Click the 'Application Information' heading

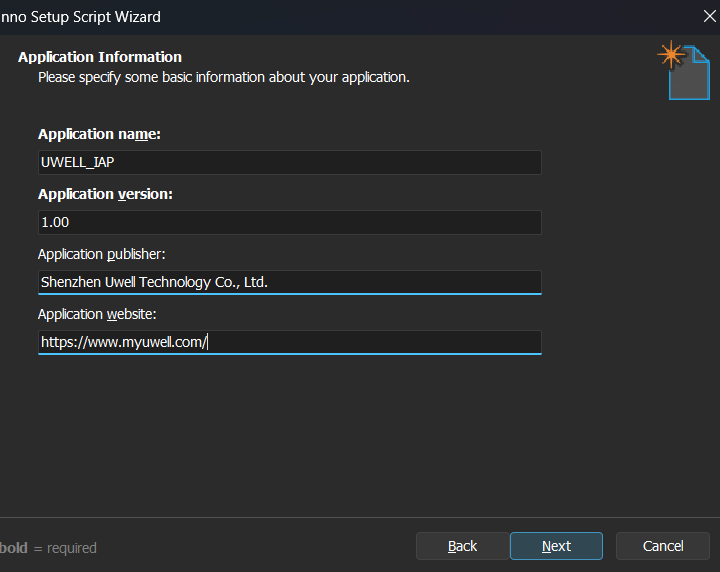[x=100, y=57]
